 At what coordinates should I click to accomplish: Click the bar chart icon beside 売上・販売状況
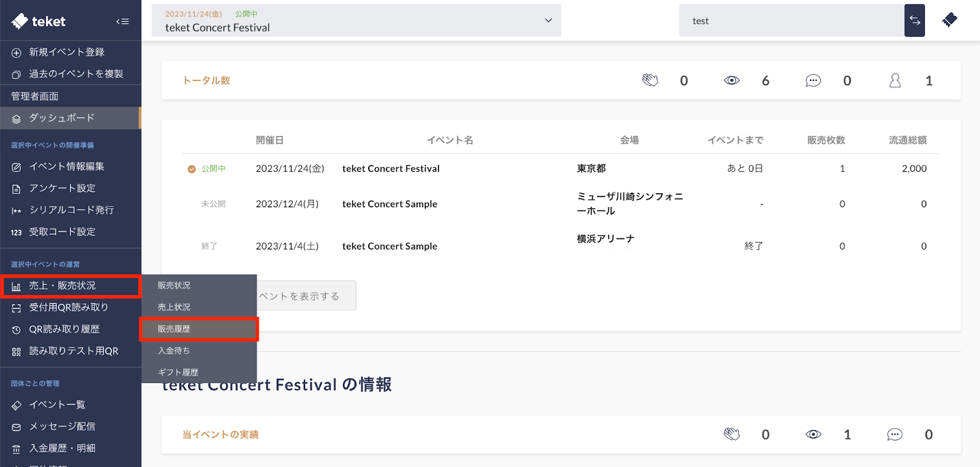point(17,286)
